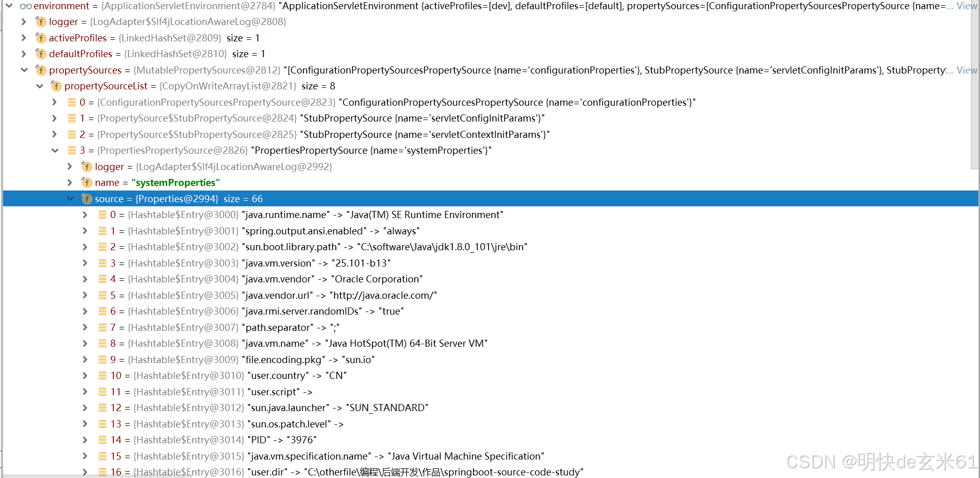980x478 pixels.
Task: Expand the top-level logger field
Action: pos(24,22)
